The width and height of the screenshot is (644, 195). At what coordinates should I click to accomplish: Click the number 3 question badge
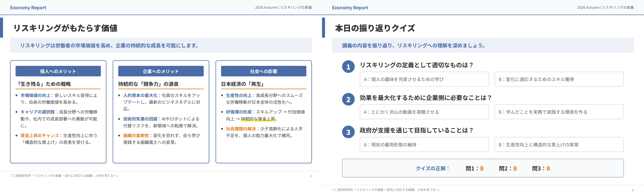[348, 132]
